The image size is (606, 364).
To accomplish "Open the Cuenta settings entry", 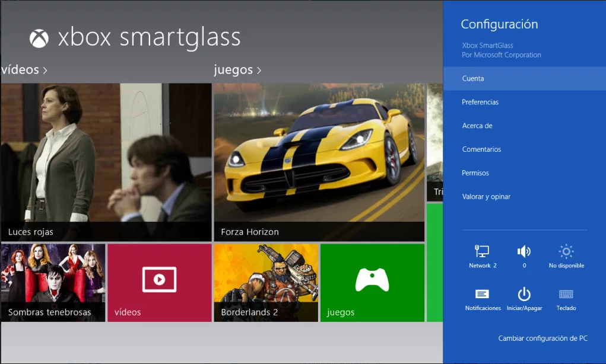I will (525, 78).
